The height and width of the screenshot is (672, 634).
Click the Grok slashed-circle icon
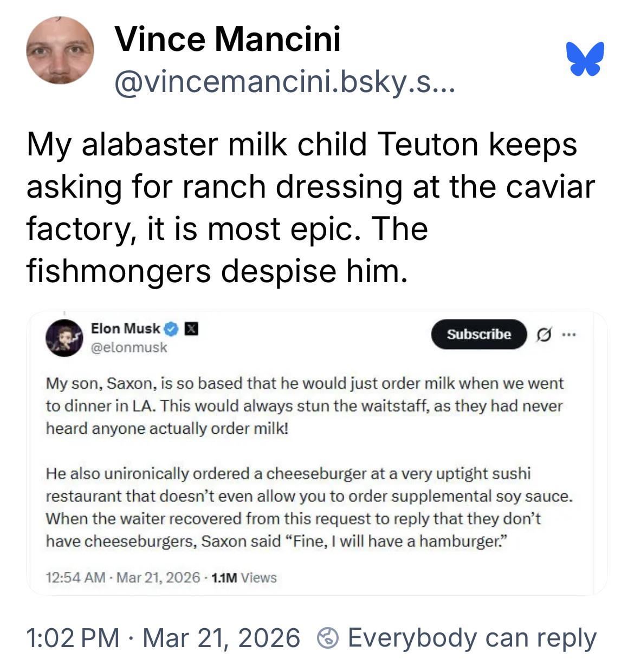pyautogui.click(x=543, y=335)
